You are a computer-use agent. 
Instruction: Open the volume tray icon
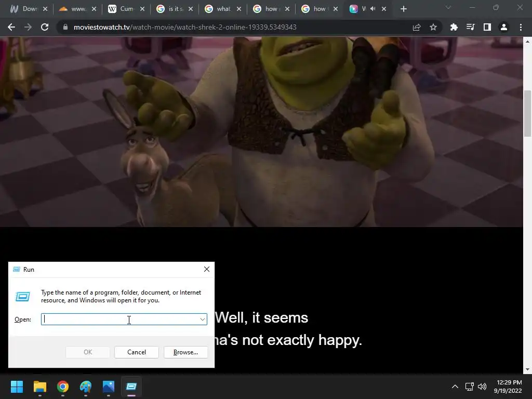pyautogui.click(x=482, y=387)
